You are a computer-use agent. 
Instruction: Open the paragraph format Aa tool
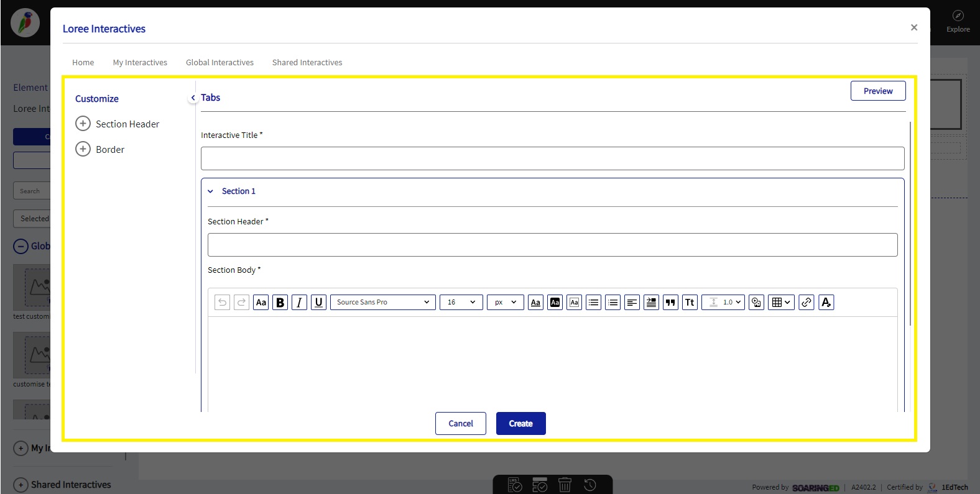point(261,302)
